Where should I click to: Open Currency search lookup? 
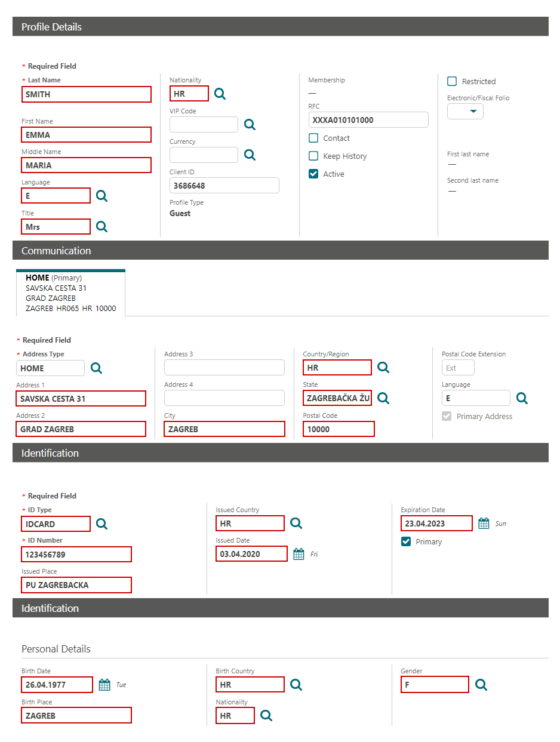[250, 155]
